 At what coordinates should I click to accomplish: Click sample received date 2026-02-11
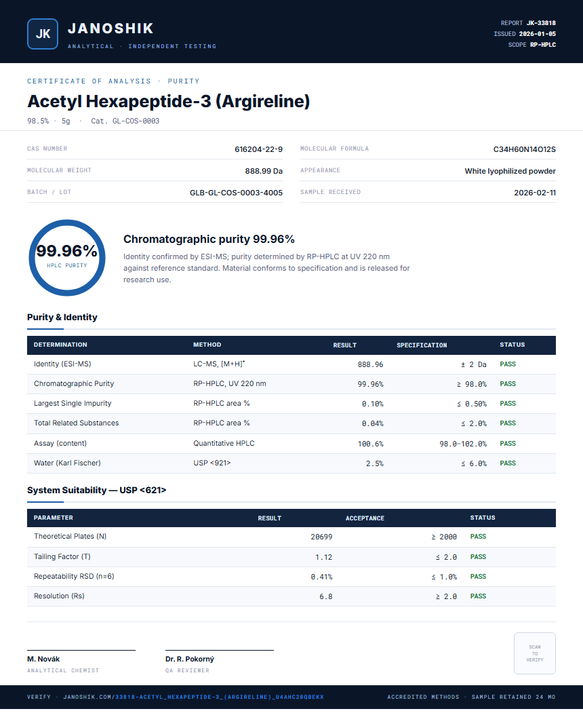pos(534,193)
